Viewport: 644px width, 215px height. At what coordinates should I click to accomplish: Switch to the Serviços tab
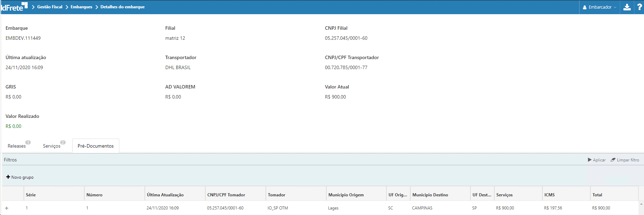52,146
